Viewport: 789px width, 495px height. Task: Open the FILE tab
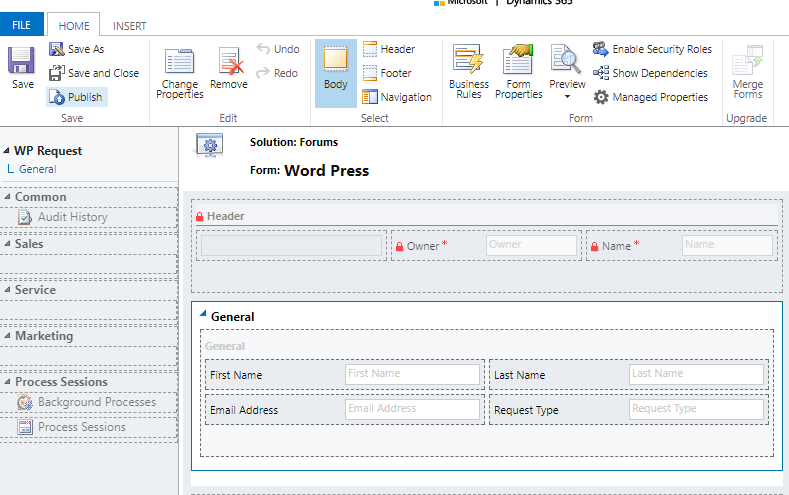click(x=21, y=25)
